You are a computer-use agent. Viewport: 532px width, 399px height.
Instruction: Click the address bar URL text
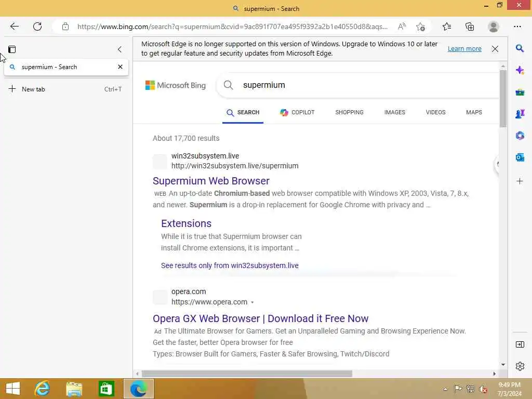tap(232, 26)
